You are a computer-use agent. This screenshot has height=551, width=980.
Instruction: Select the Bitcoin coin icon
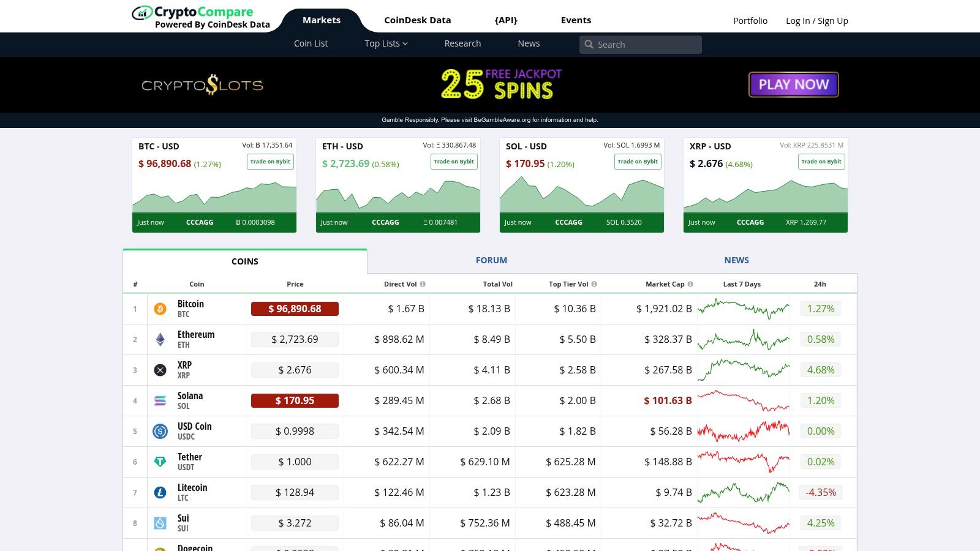(x=160, y=309)
